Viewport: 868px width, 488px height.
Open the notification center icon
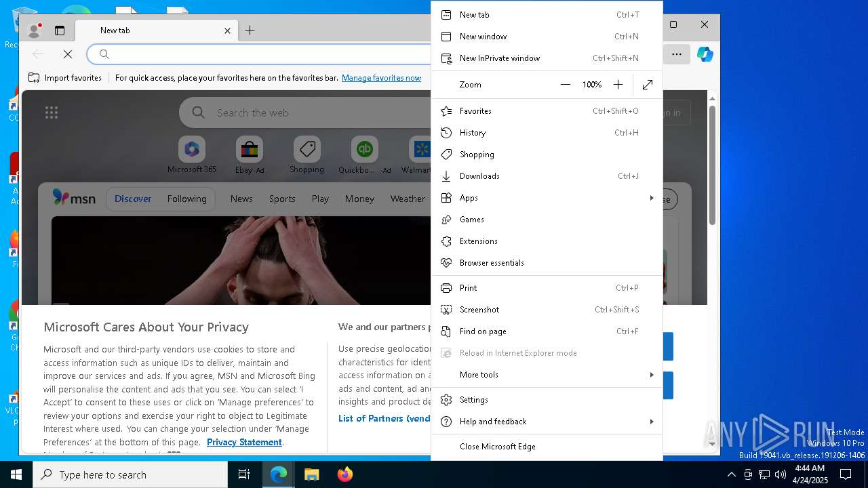tap(846, 474)
